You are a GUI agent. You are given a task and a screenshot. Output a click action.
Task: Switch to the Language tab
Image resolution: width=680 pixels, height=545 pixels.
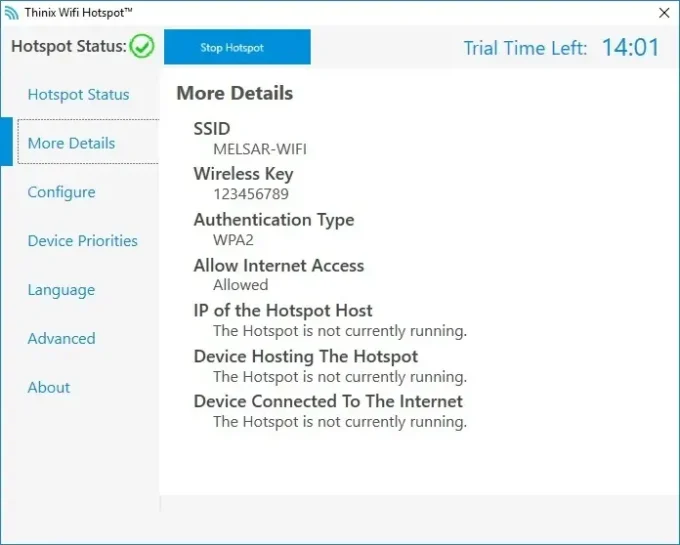click(61, 290)
